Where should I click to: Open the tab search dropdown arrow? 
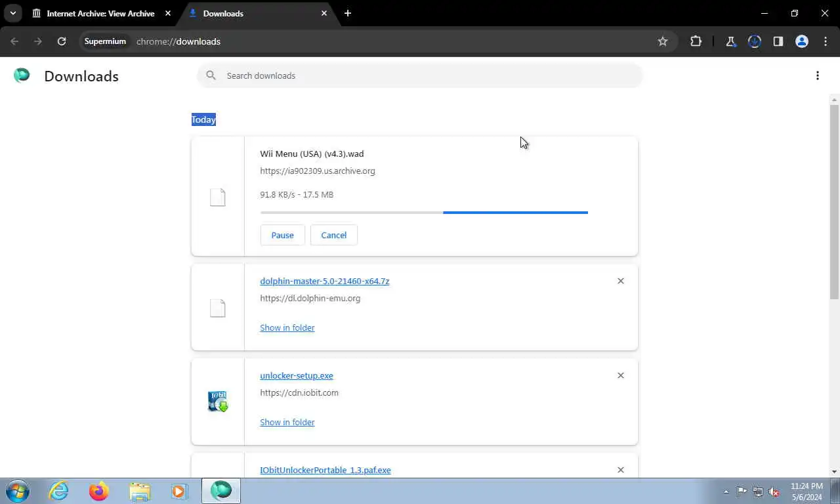12,13
